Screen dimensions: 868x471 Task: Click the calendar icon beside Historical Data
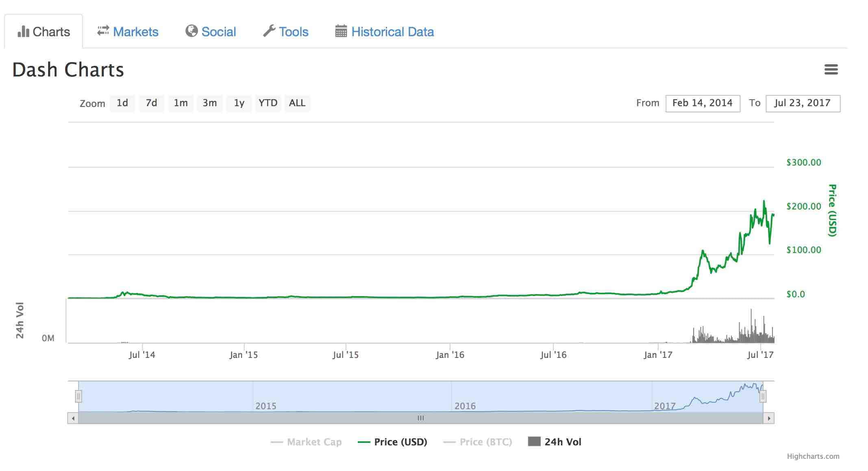click(341, 31)
